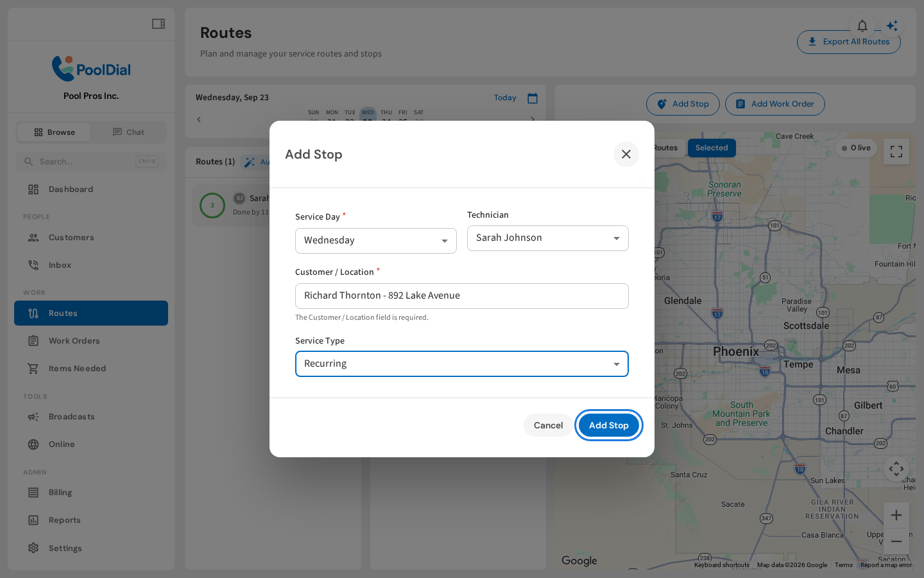This screenshot has width=924, height=578.
Task: Open the calendar date picker icon
Action: [x=533, y=98]
